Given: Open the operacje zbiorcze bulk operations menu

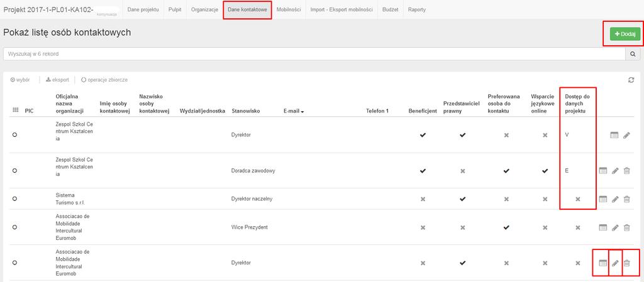Looking at the screenshot, I should (104, 80).
